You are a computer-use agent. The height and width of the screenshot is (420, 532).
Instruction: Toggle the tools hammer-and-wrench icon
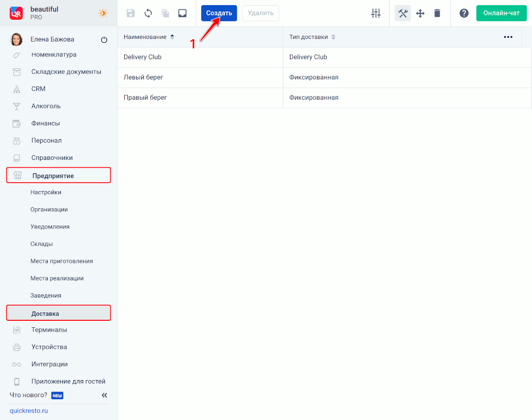click(403, 13)
